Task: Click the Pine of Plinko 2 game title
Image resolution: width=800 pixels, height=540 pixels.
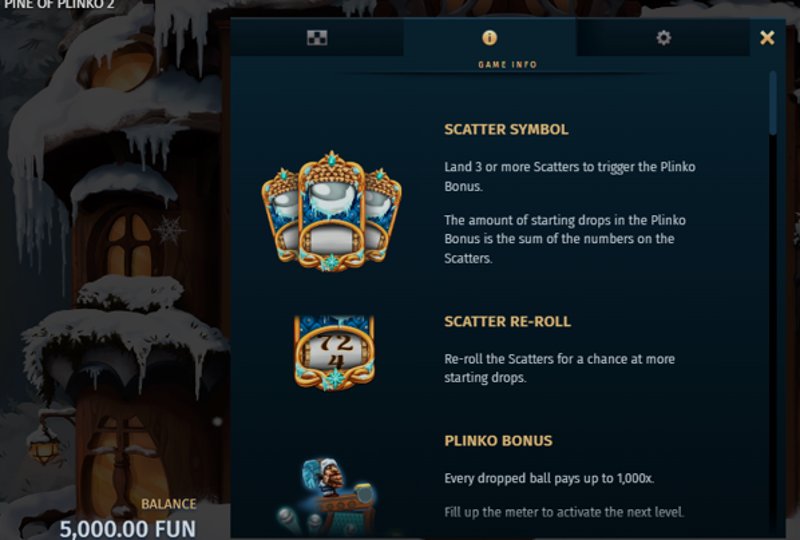Action: pyautogui.click(x=59, y=5)
